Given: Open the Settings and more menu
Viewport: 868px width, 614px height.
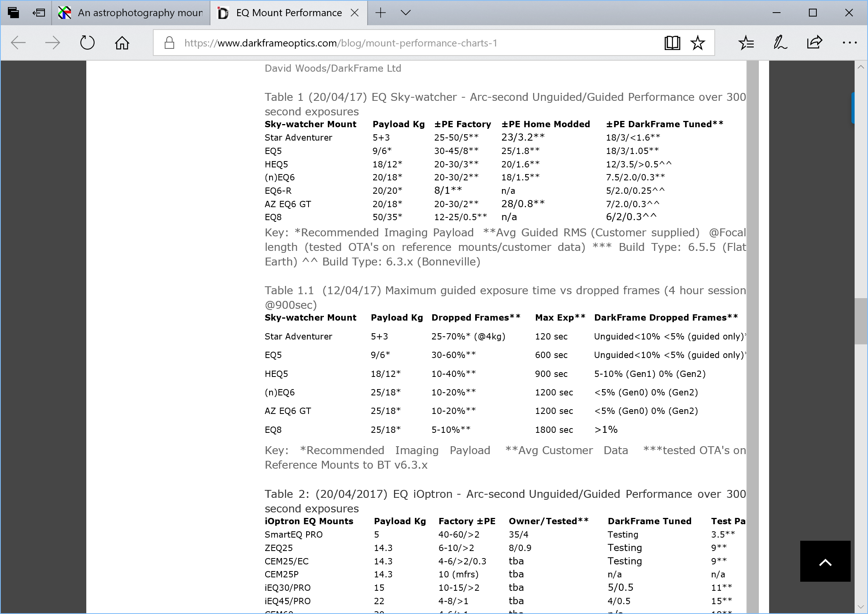Looking at the screenshot, I should pos(849,43).
